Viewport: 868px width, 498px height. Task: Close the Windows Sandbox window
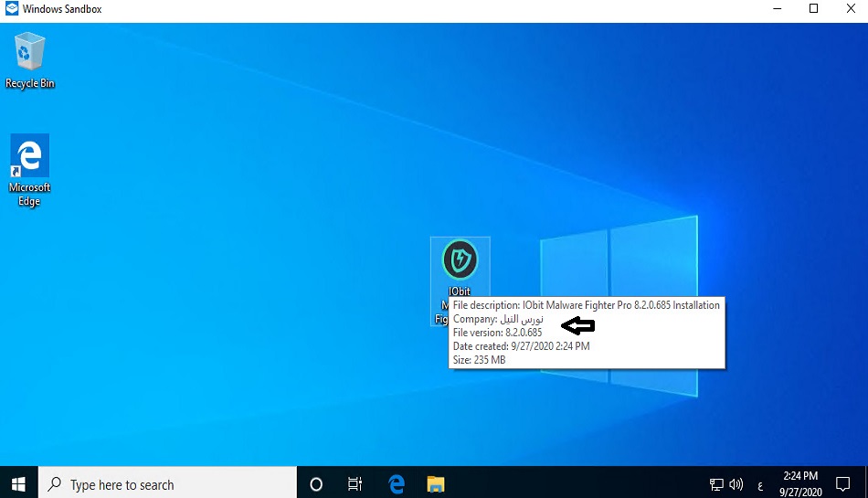coord(852,10)
